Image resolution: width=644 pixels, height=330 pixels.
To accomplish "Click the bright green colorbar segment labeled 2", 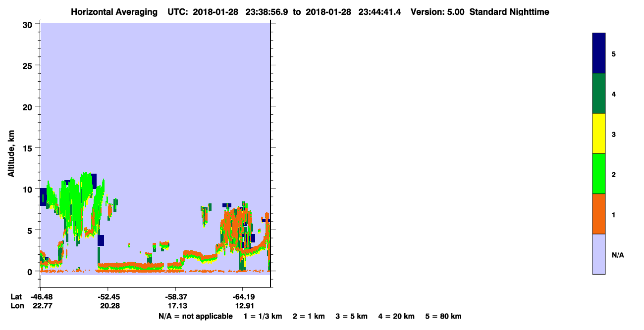I will click(x=599, y=174).
